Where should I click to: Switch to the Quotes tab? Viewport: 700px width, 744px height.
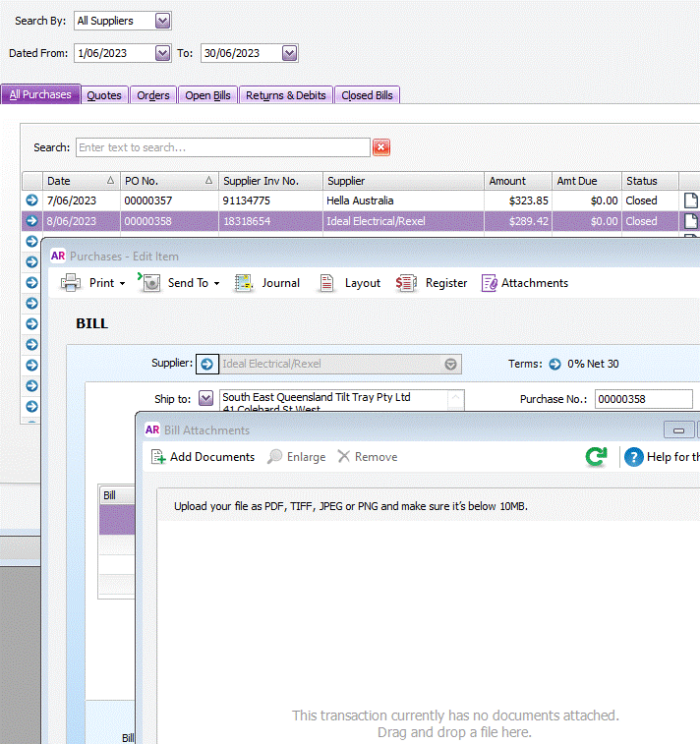click(x=104, y=95)
